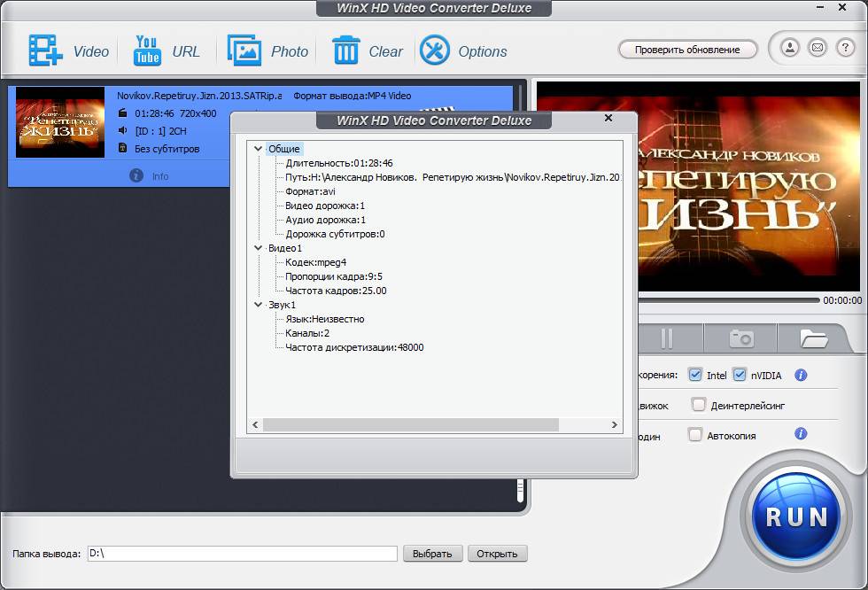Close the info dialog window
The image size is (868, 590).
608,118
